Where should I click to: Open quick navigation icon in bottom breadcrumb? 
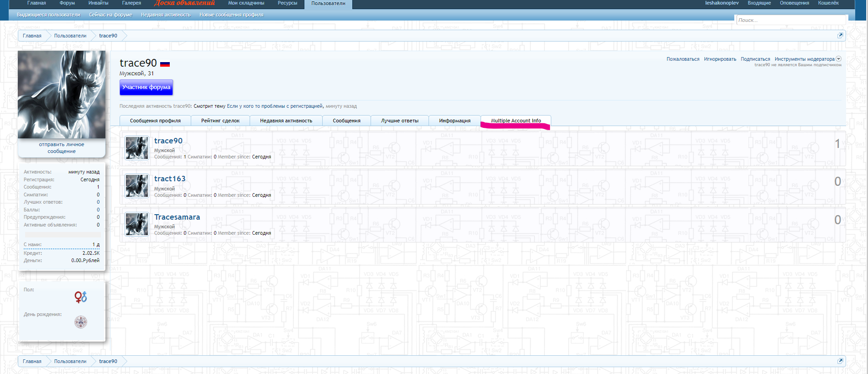point(840,361)
